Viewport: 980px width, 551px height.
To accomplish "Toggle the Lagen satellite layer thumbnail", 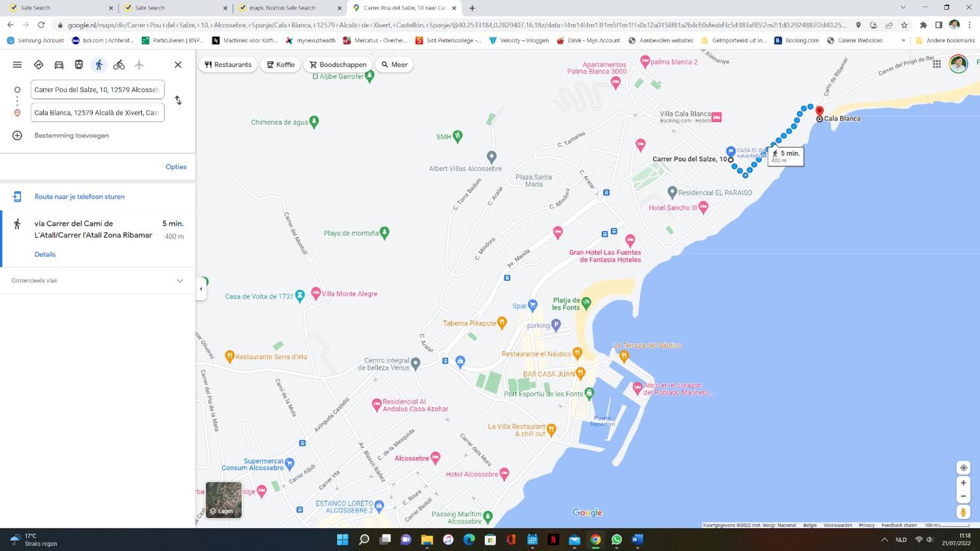I will [224, 500].
